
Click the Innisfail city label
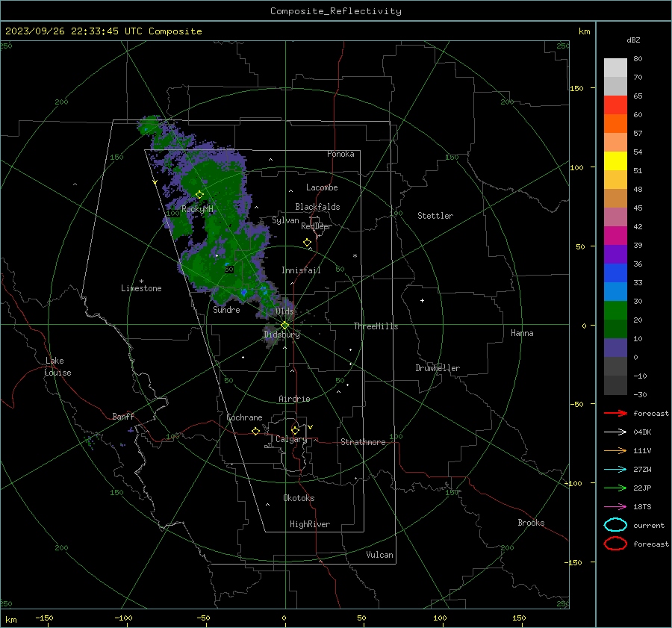tap(301, 270)
